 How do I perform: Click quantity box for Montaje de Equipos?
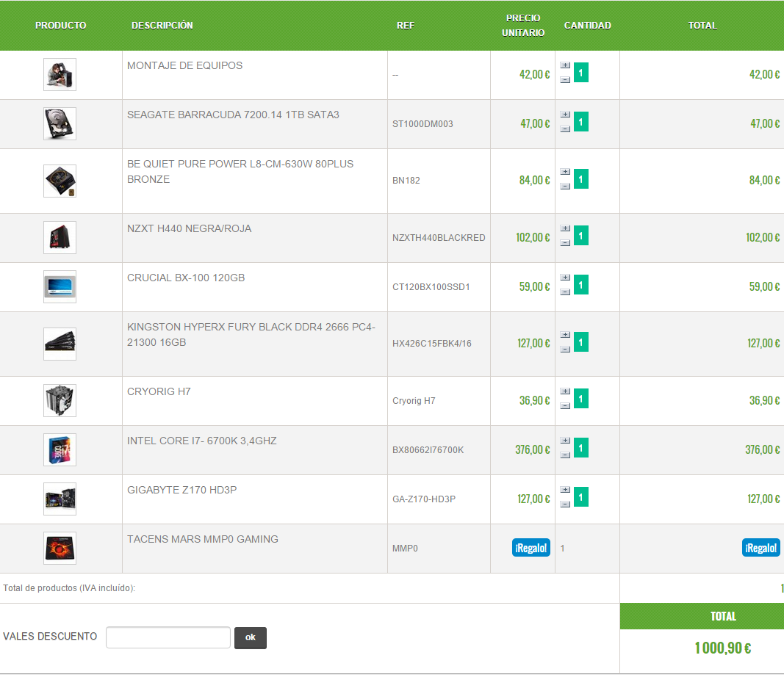click(581, 73)
